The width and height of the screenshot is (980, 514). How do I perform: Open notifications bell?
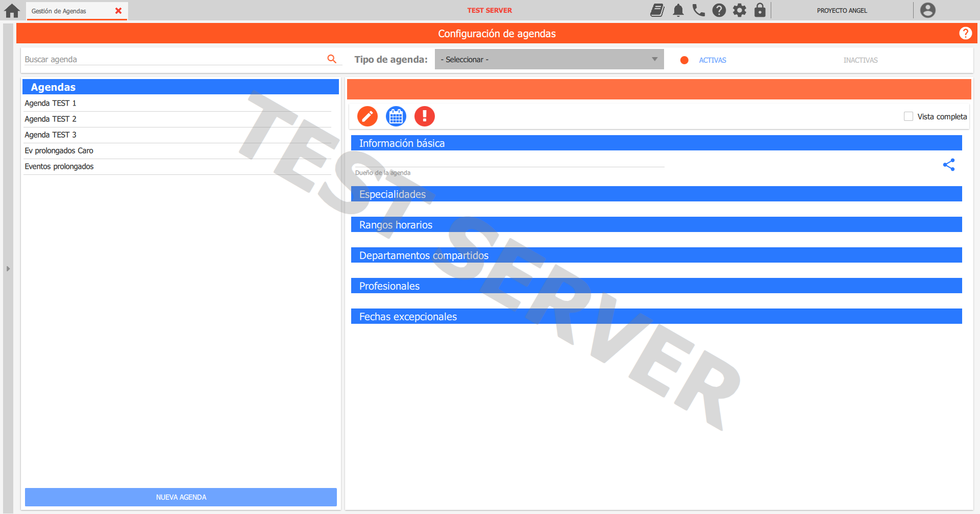tap(678, 10)
